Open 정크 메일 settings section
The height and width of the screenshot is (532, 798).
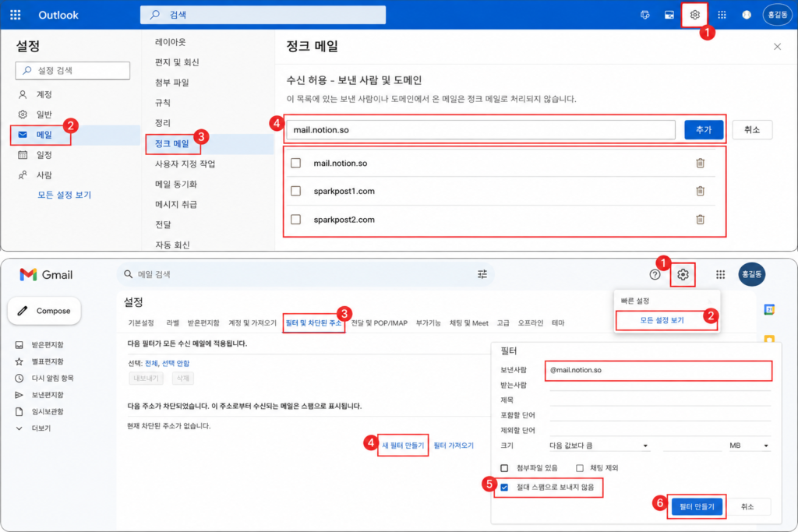(x=172, y=144)
